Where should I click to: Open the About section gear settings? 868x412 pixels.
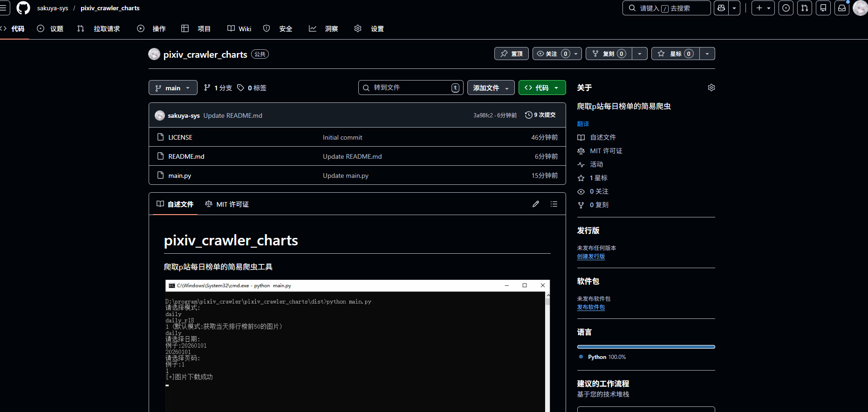[x=711, y=88]
